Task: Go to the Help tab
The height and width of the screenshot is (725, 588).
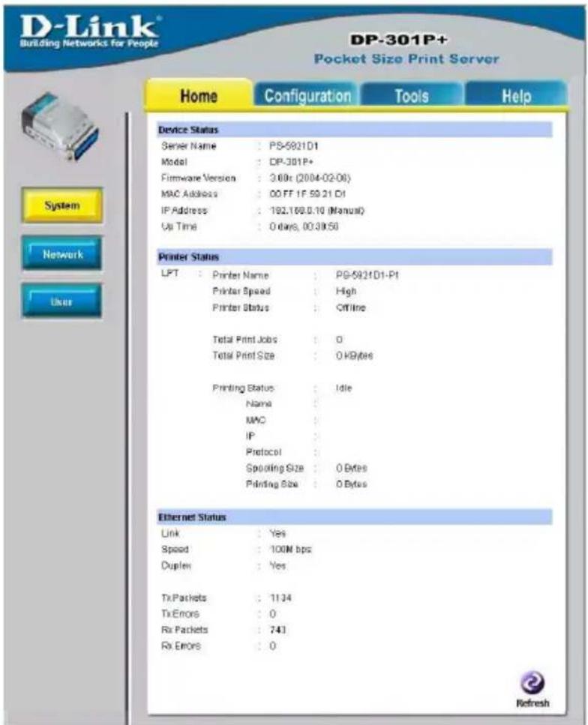Action: (x=516, y=96)
